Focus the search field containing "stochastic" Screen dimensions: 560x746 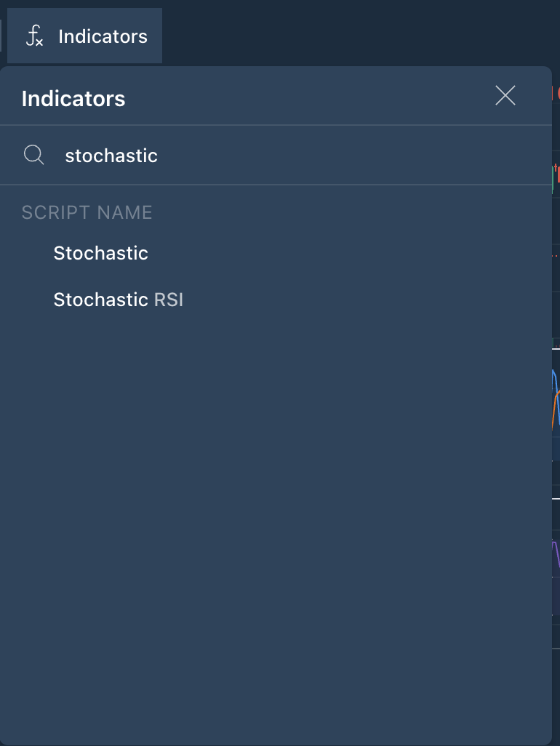(x=276, y=155)
